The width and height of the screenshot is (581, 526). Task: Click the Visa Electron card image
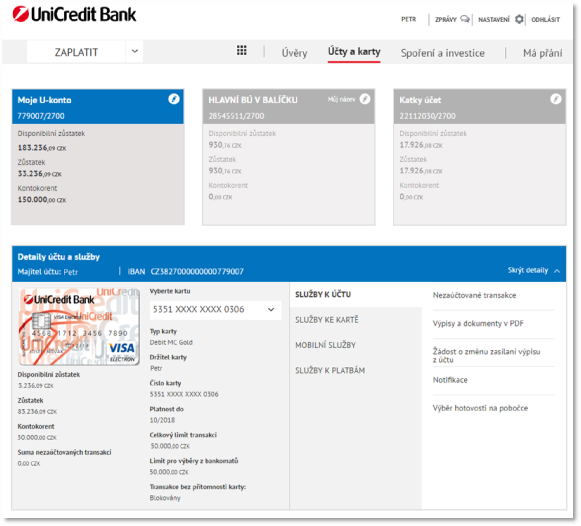point(79,327)
